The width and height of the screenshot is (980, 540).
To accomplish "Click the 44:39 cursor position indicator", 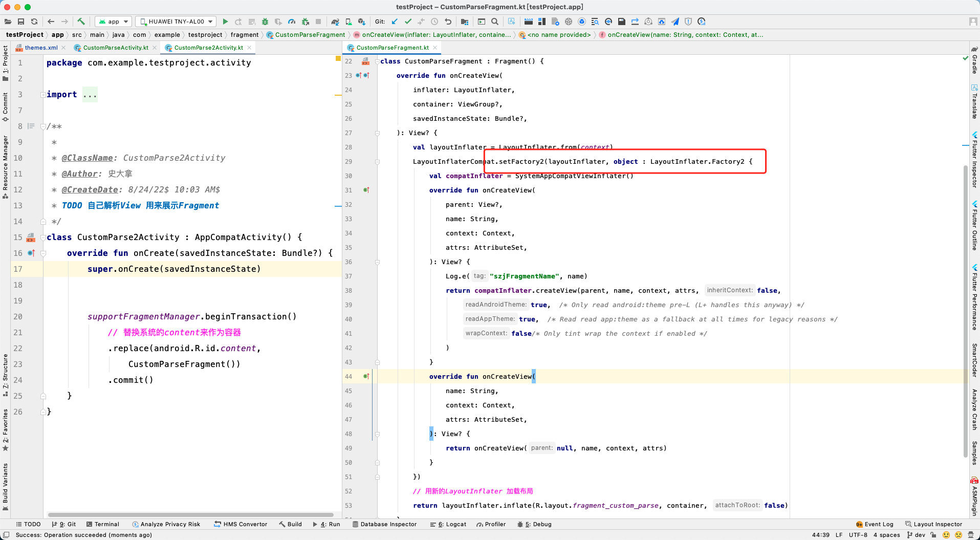I will (821, 535).
